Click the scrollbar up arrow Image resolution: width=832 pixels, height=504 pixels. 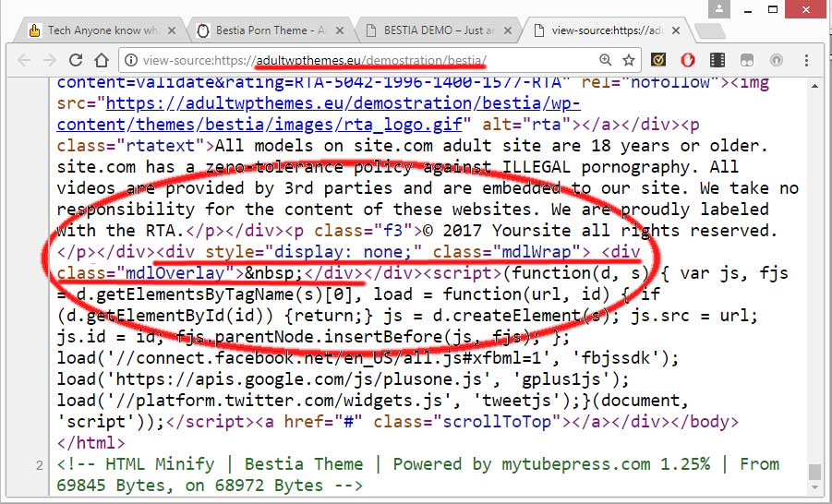pyautogui.click(x=814, y=86)
